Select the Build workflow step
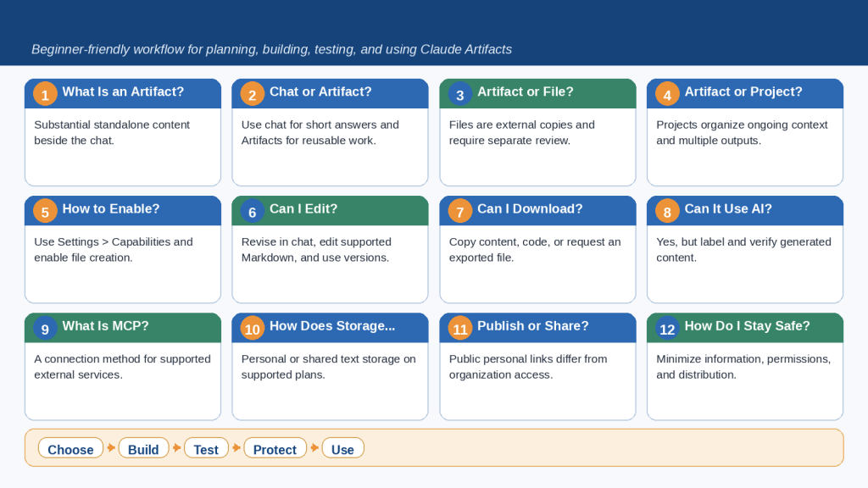This screenshot has width=868, height=488. pos(143,448)
